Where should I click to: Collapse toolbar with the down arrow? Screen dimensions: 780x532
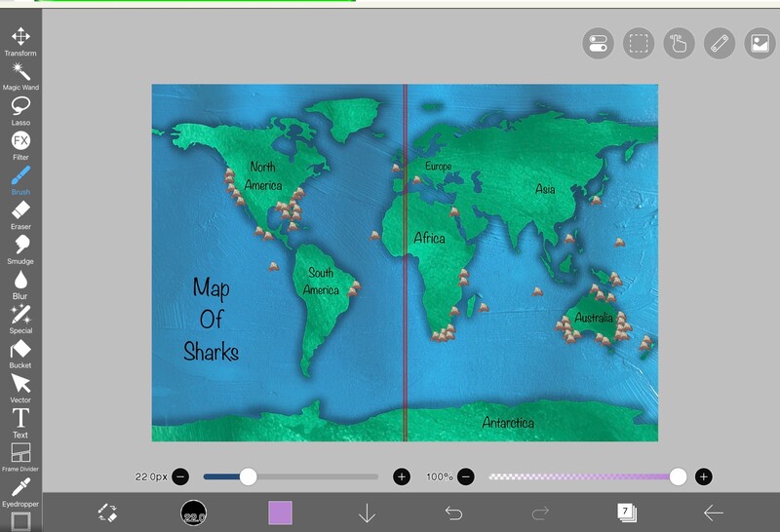pyautogui.click(x=367, y=513)
